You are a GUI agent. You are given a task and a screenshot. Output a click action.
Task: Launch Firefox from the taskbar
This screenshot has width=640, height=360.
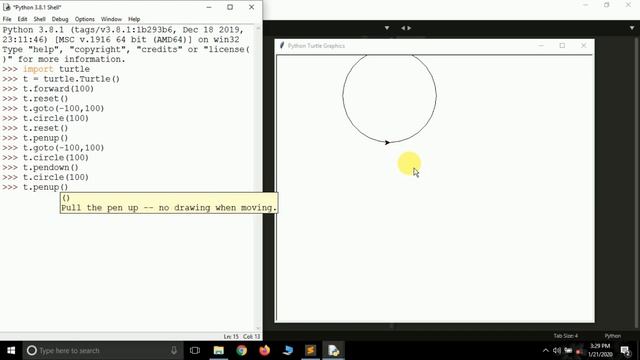point(264,350)
